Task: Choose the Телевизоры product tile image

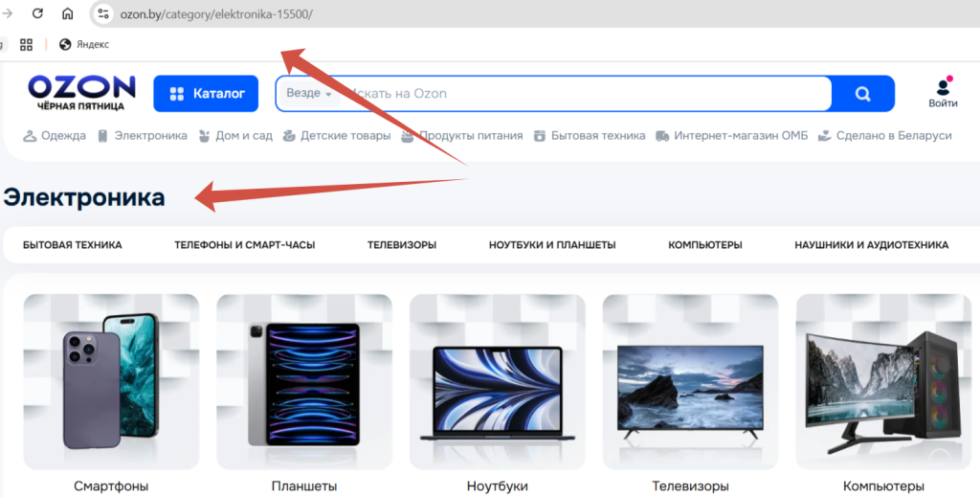Action: pyautogui.click(x=690, y=381)
